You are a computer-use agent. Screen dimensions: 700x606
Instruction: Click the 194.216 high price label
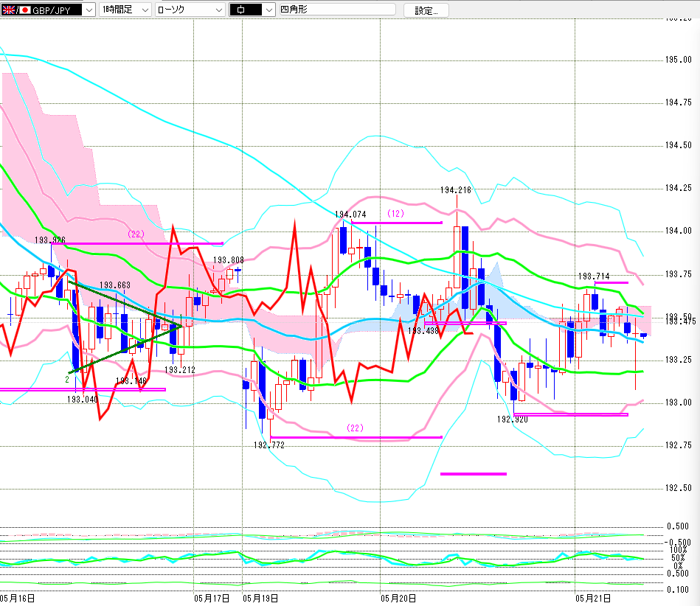455,190
